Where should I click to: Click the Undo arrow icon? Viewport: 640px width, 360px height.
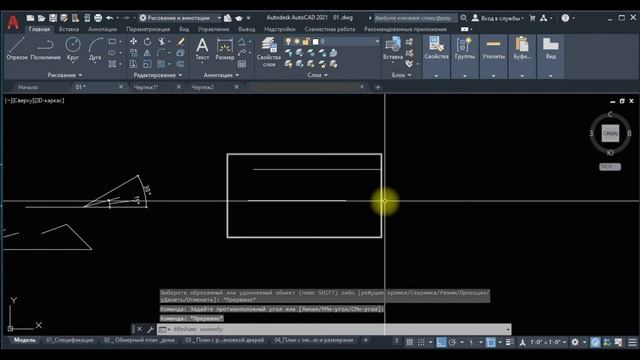[109, 18]
